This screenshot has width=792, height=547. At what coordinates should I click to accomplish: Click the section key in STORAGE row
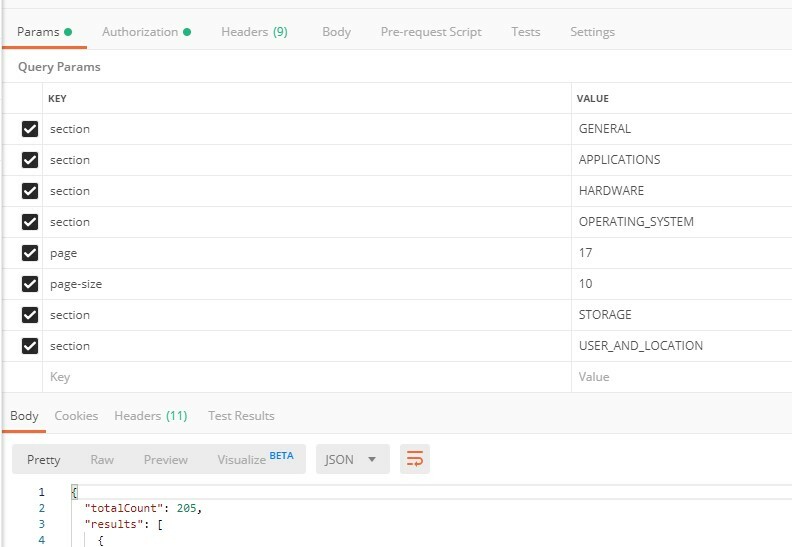coord(307,315)
